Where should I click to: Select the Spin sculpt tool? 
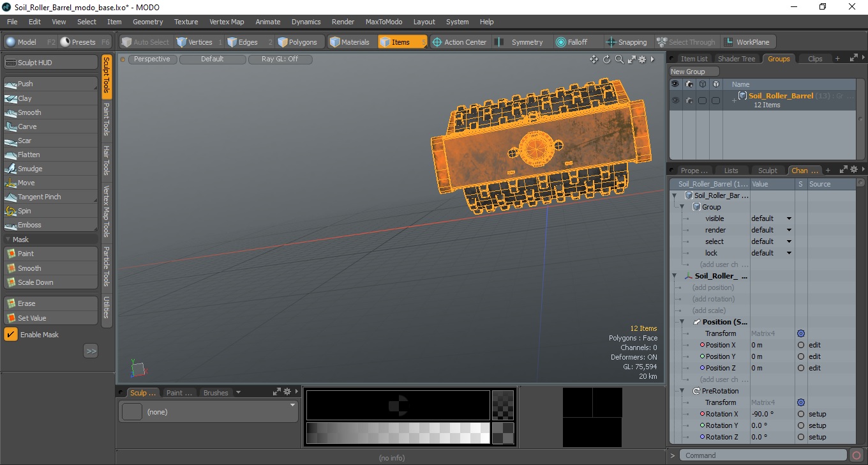click(50, 211)
